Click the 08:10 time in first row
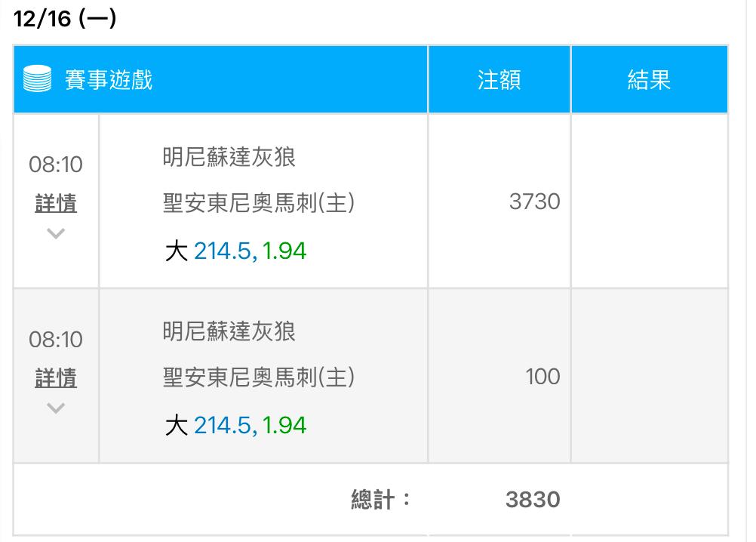This screenshot has width=756, height=542. 56,165
